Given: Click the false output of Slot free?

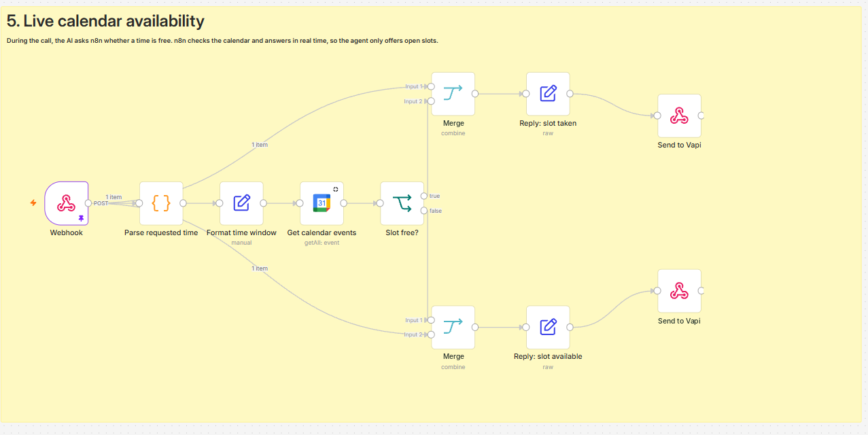Looking at the screenshot, I should tap(424, 211).
